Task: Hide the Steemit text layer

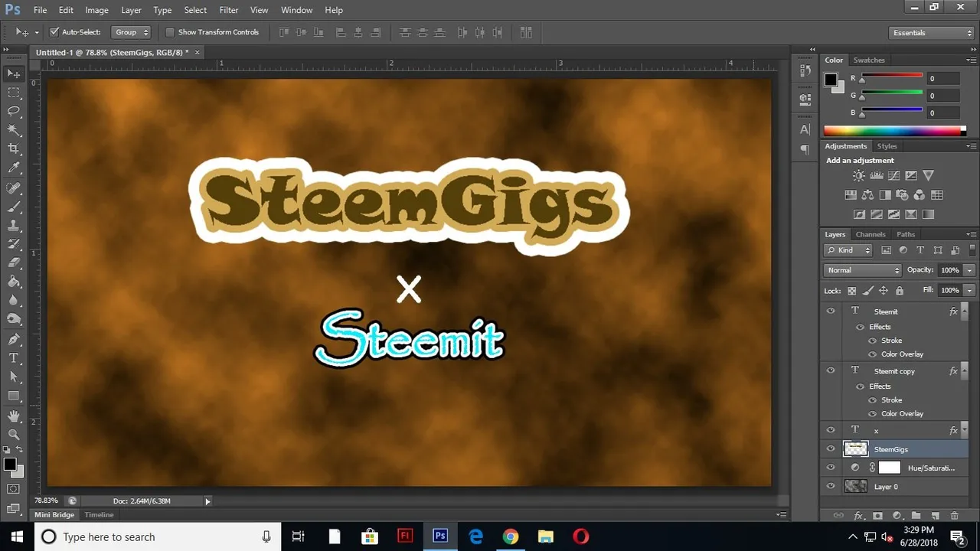Action: [831, 311]
